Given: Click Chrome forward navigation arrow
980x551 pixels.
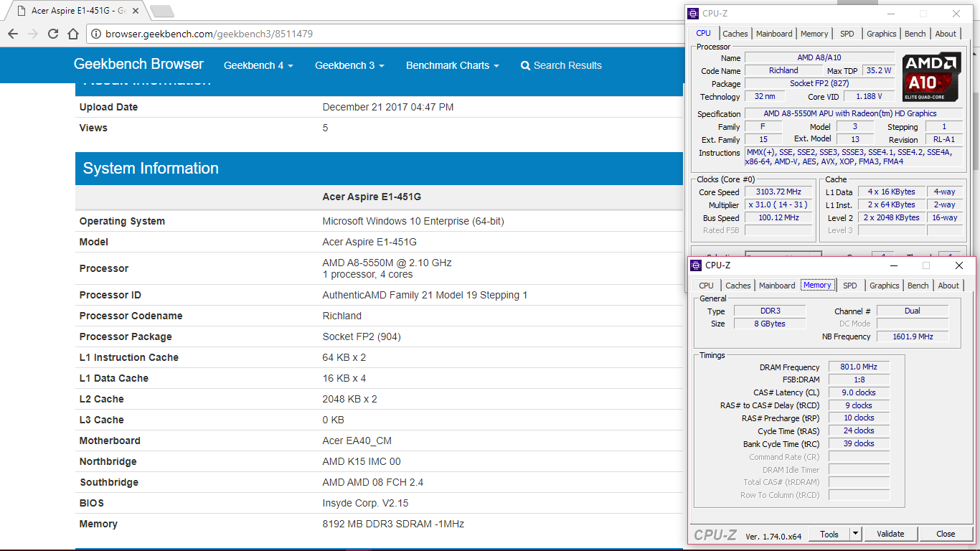Looking at the screenshot, I should coord(33,34).
